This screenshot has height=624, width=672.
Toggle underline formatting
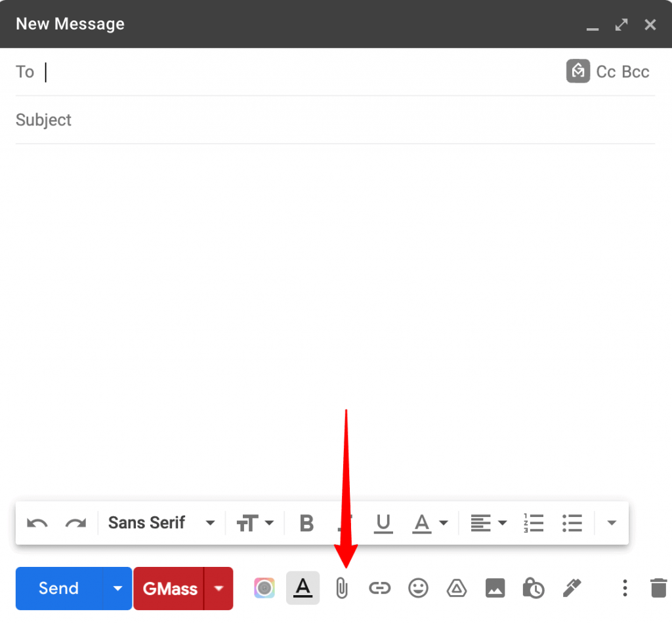383,523
